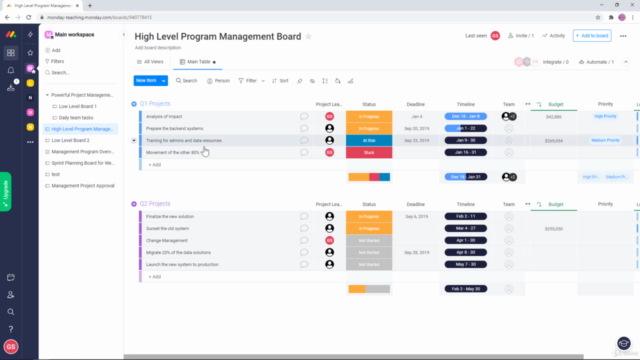
Task: Open conversation bubble for Analysis of impact
Action: [304, 116]
